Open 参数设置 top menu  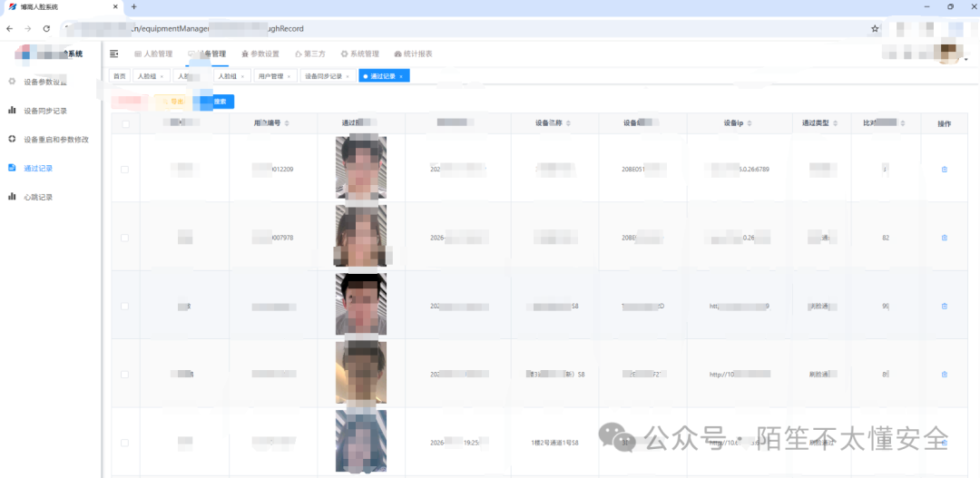260,54
